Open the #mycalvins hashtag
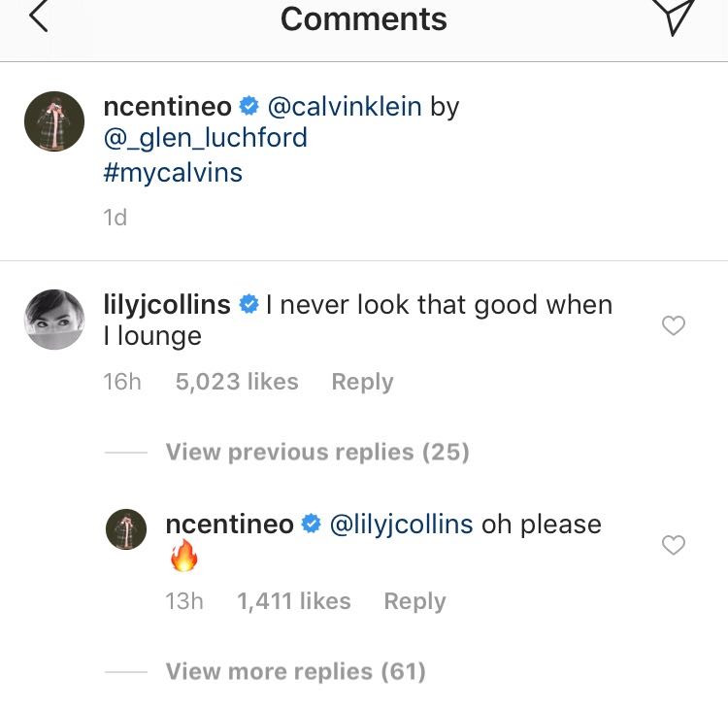Screen dimensions: 728x711 click(x=173, y=172)
